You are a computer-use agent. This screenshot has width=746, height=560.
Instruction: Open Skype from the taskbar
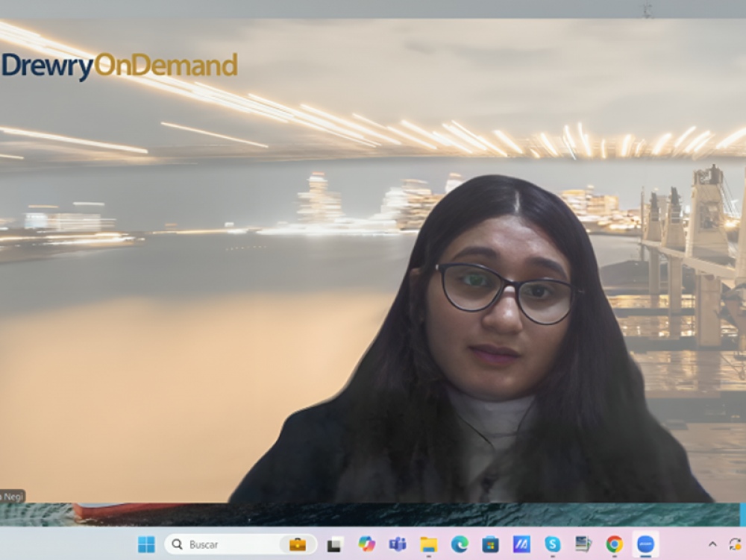point(552,544)
